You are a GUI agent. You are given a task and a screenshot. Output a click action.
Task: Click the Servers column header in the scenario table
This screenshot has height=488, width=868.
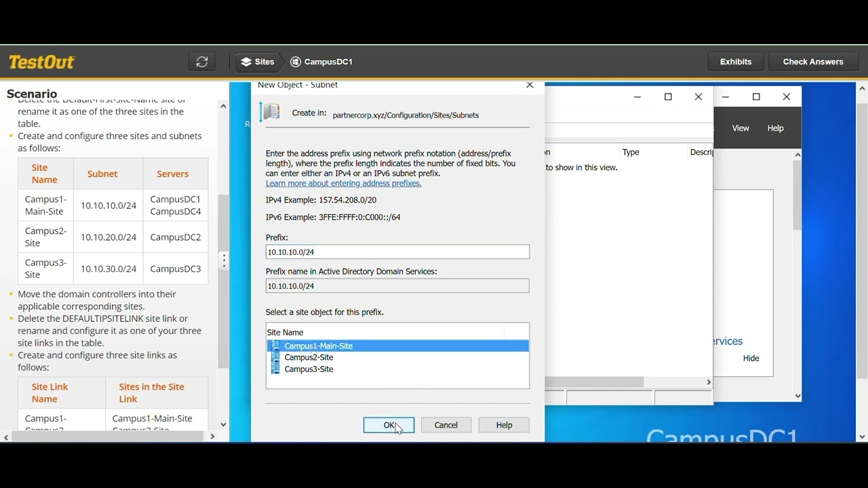point(173,174)
